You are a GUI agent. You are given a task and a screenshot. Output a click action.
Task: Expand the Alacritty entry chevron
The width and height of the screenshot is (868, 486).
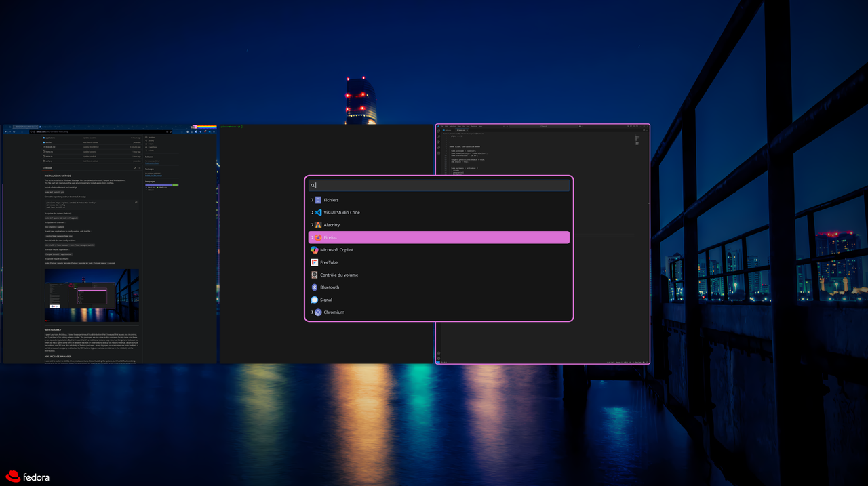313,225
